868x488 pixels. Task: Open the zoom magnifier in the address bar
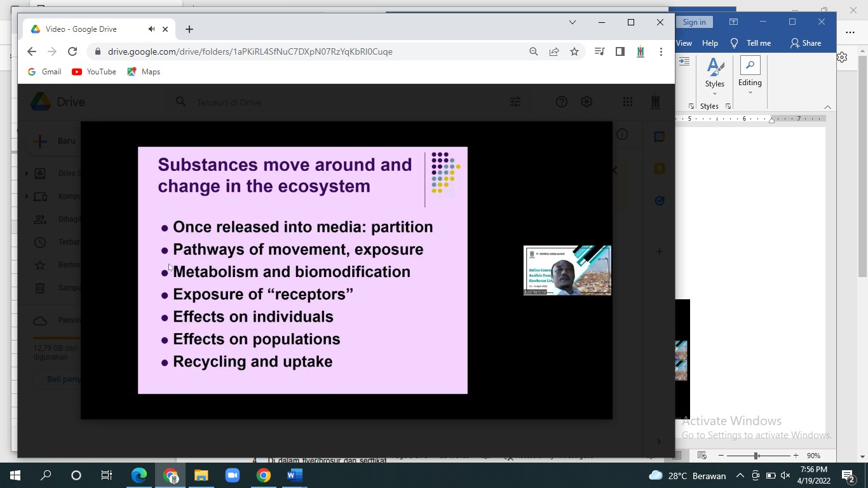coord(534,51)
